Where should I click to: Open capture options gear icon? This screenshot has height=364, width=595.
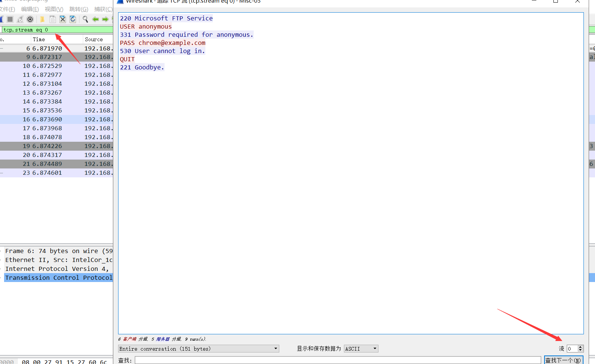(30, 19)
